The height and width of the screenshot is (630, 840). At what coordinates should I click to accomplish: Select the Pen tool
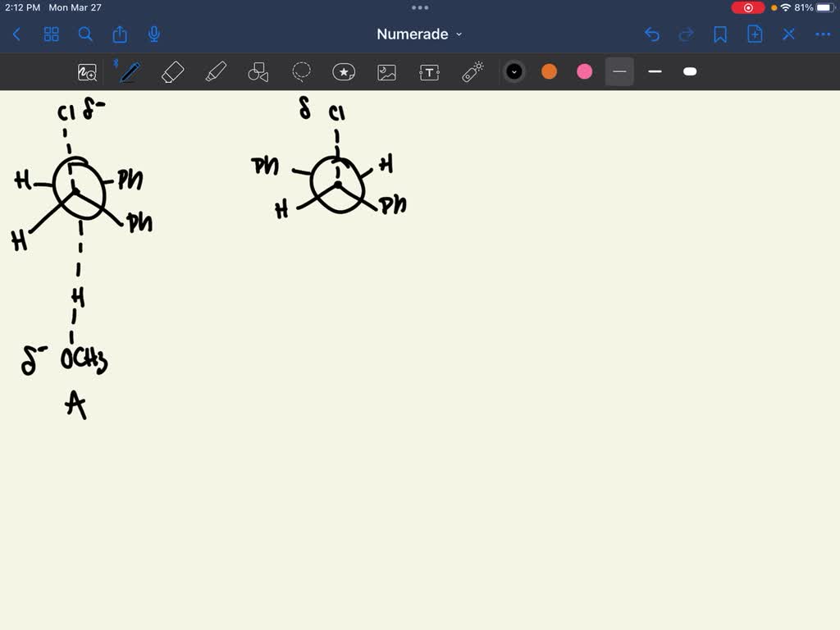click(129, 72)
